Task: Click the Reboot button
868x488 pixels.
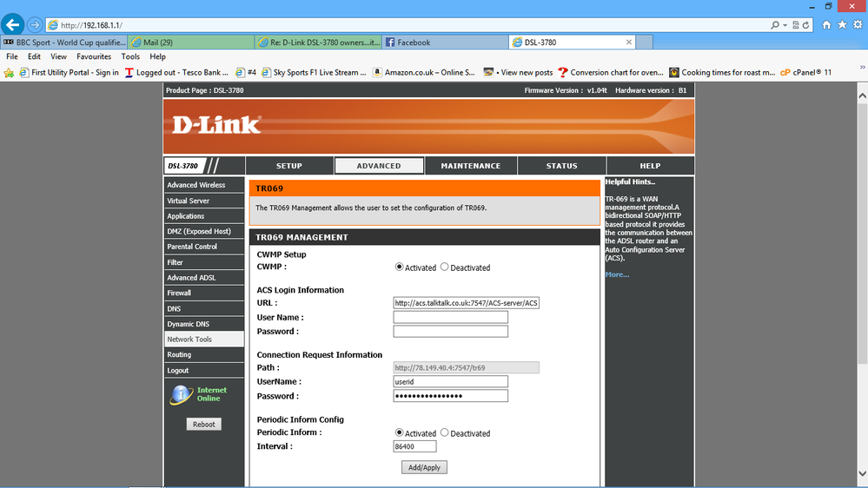Action: [x=203, y=425]
